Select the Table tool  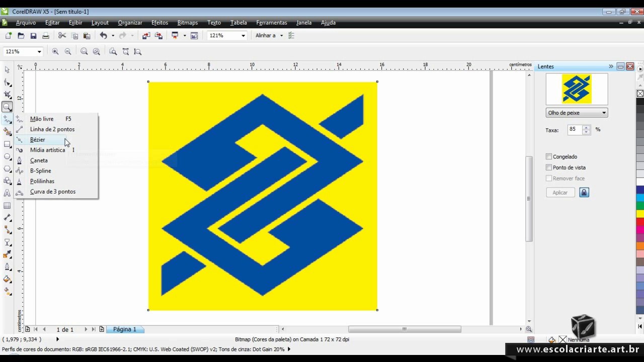(x=7, y=206)
